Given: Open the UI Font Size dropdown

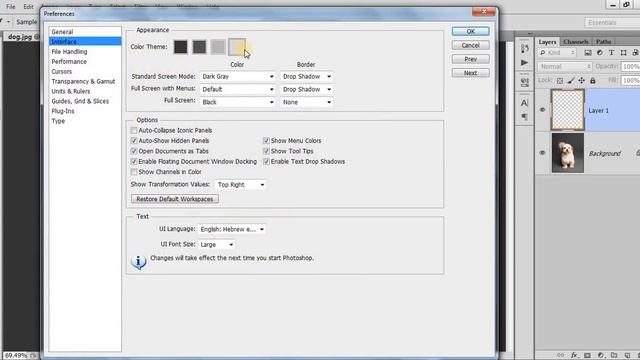Looking at the screenshot, I should tap(217, 244).
